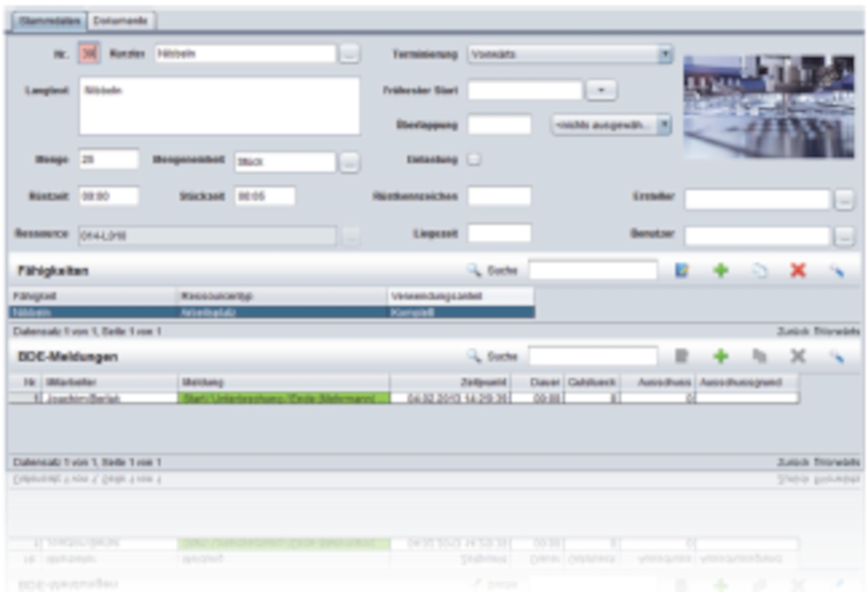Open the Dokumente tab

pos(121,21)
